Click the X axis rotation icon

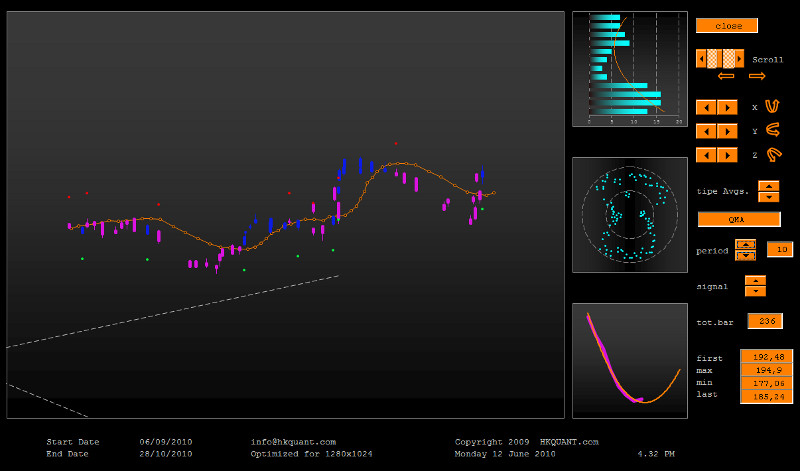pos(772,106)
